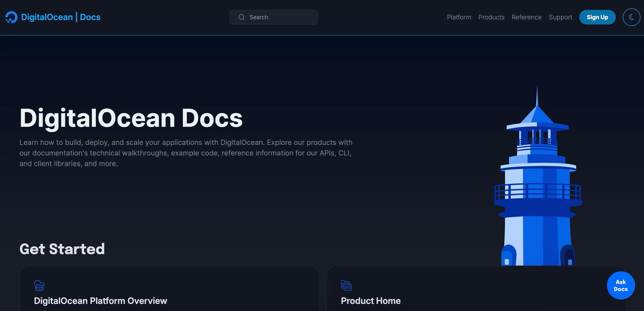Focus the Search input field

(x=274, y=17)
